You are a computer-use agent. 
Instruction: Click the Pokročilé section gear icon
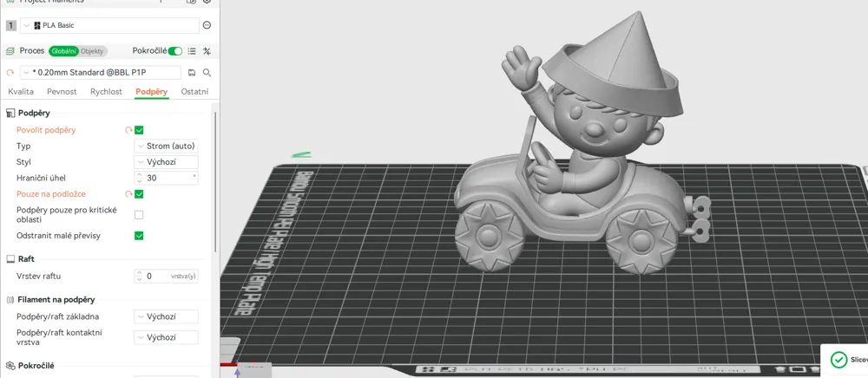10,365
